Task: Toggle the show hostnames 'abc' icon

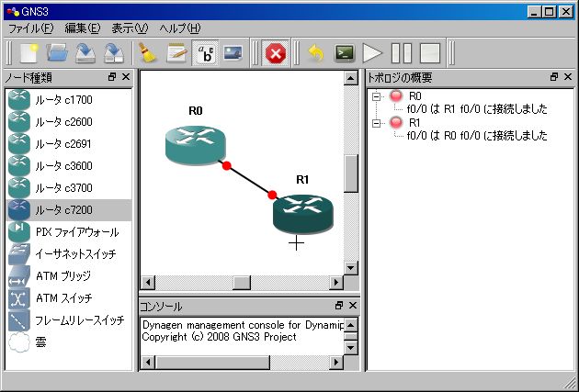Action: [205, 53]
